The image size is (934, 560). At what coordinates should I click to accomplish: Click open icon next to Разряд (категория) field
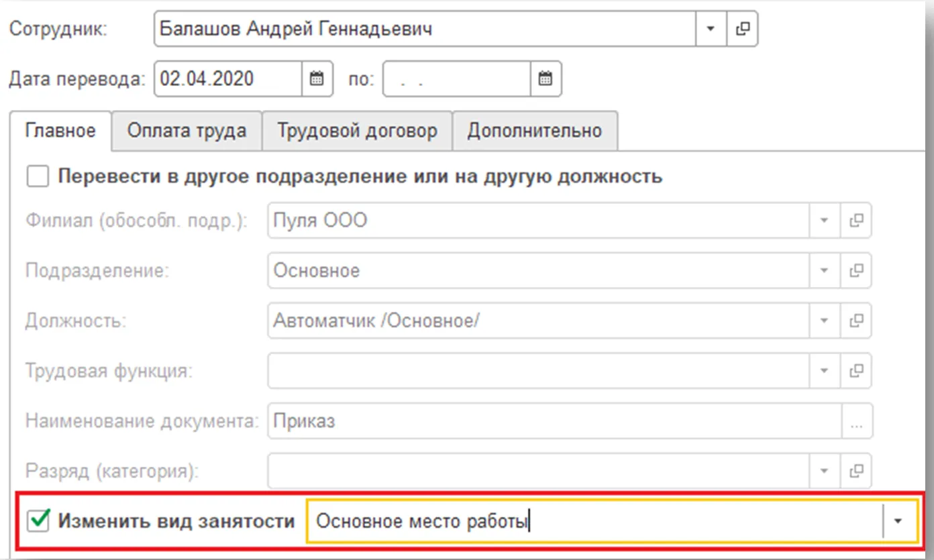click(855, 470)
